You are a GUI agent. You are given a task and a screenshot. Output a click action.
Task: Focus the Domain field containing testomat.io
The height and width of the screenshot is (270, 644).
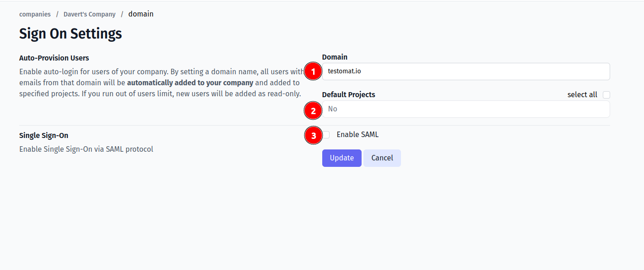coord(467,72)
